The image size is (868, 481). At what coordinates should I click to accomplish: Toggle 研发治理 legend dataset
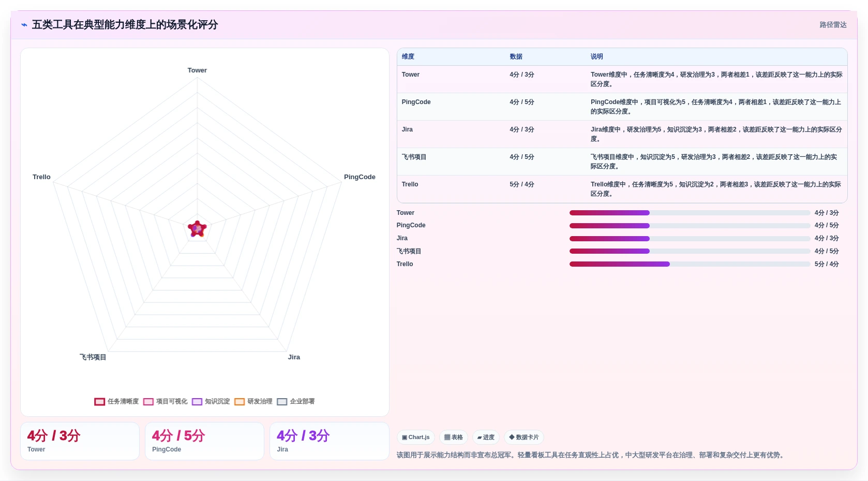pos(253,401)
